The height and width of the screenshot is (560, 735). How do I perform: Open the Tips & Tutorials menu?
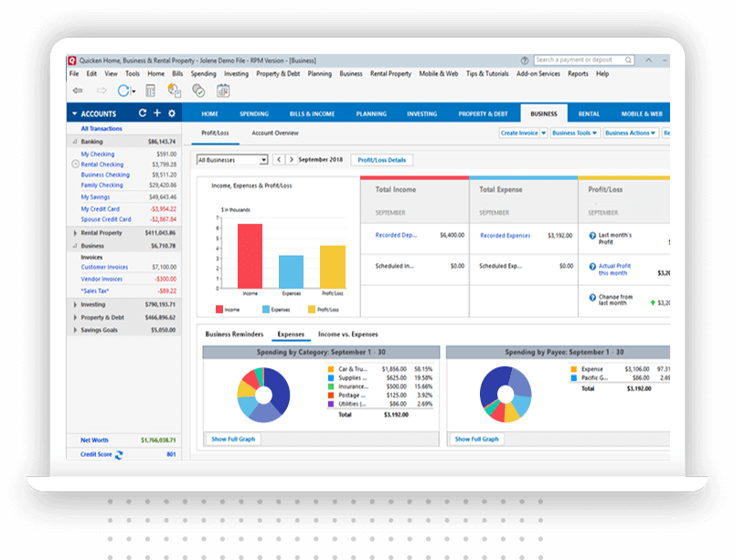coord(487,73)
